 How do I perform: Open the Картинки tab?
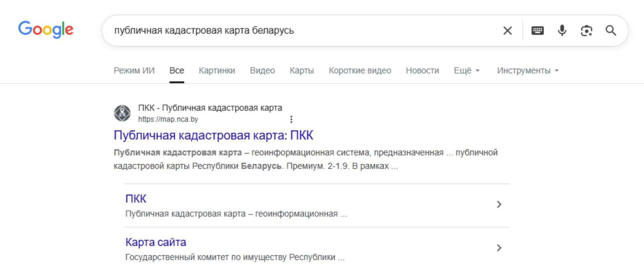click(x=217, y=70)
